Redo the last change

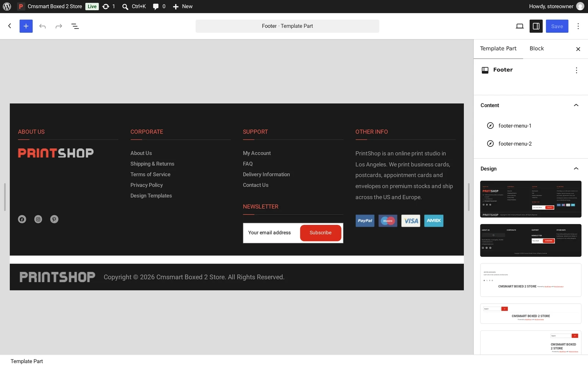pyautogui.click(x=59, y=26)
